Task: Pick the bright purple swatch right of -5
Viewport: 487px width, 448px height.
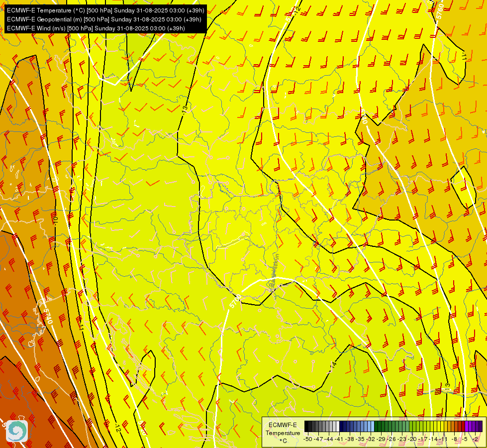Action: pyautogui.click(x=467, y=426)
